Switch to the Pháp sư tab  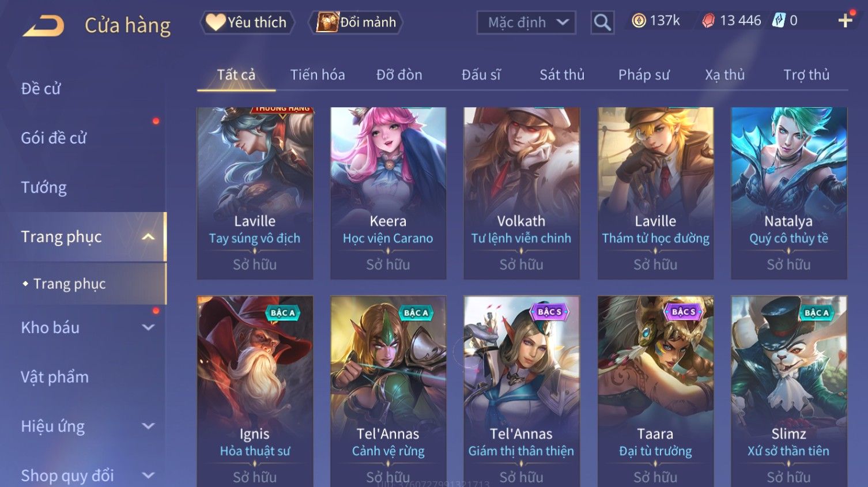(x=644, y=75)
